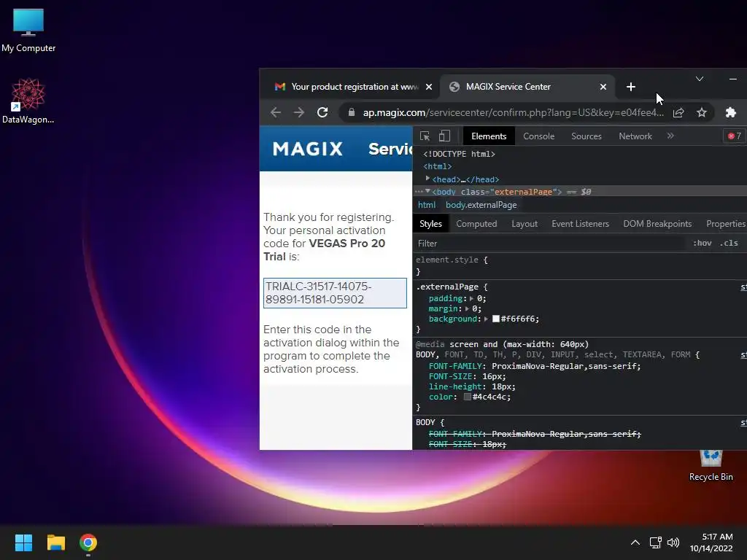This screenshot has height=560, width=747.
Task: Open clock showing 5:17 AM
Action: pyautogui.click(x=711, y=542)
